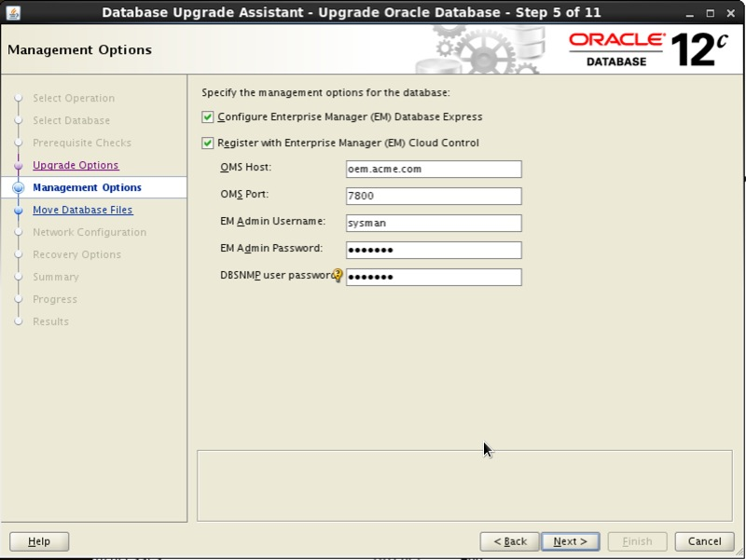Click the Recovery Options step label
746x560 pixels.
click(77, 254)
